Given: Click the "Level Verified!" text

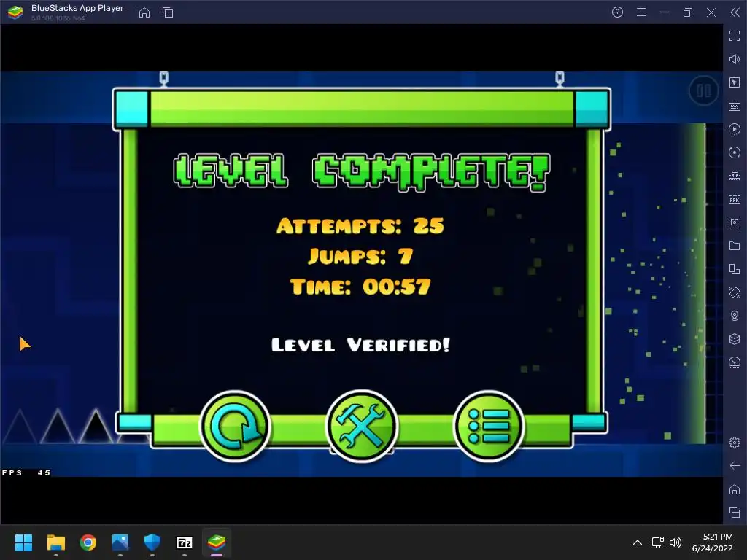Looking at the screenshot, I should pos(360,345).
